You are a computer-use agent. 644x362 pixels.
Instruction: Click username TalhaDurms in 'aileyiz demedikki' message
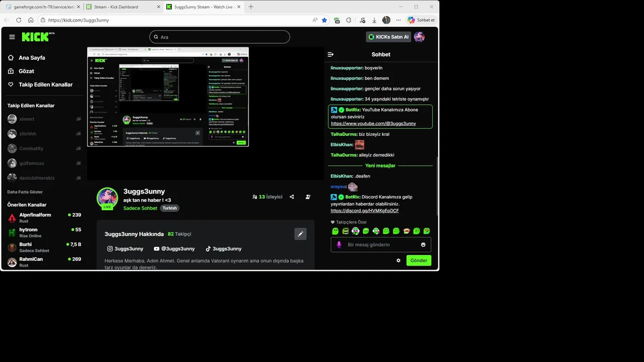tap(344, 155)
